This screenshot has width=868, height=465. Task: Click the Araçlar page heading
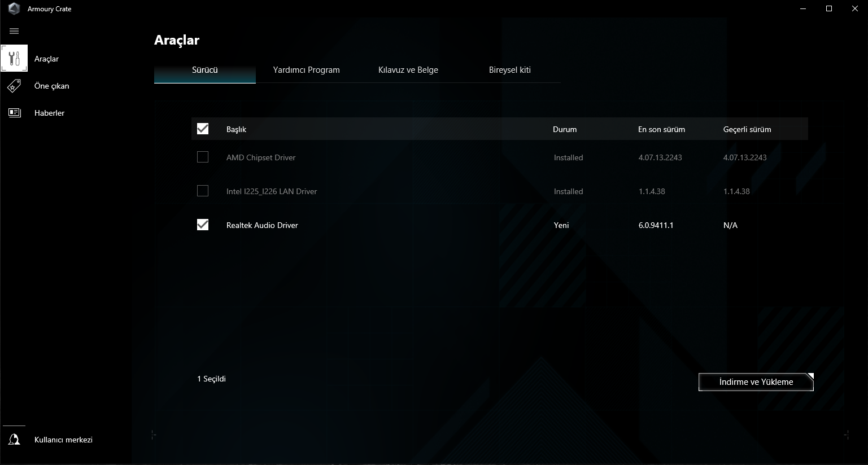pyautogui.click(x=177, y=40)
